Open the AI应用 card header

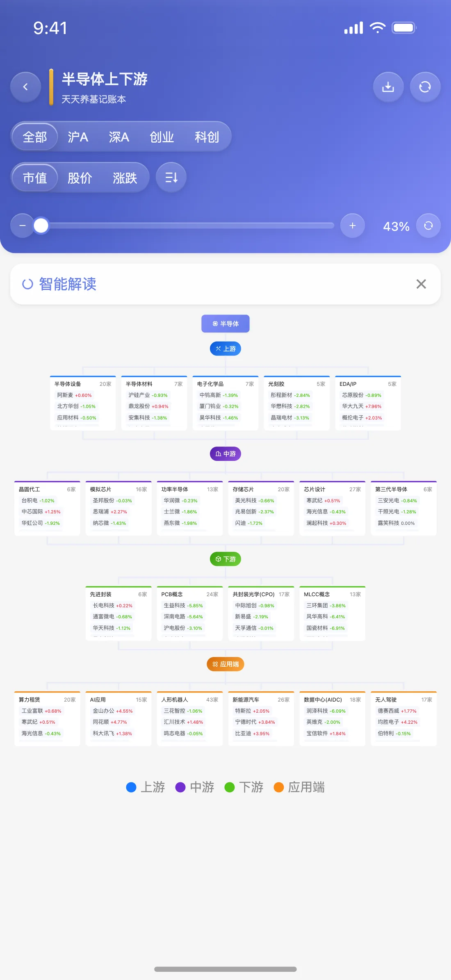pyautogui.click(x=118, y=700)
